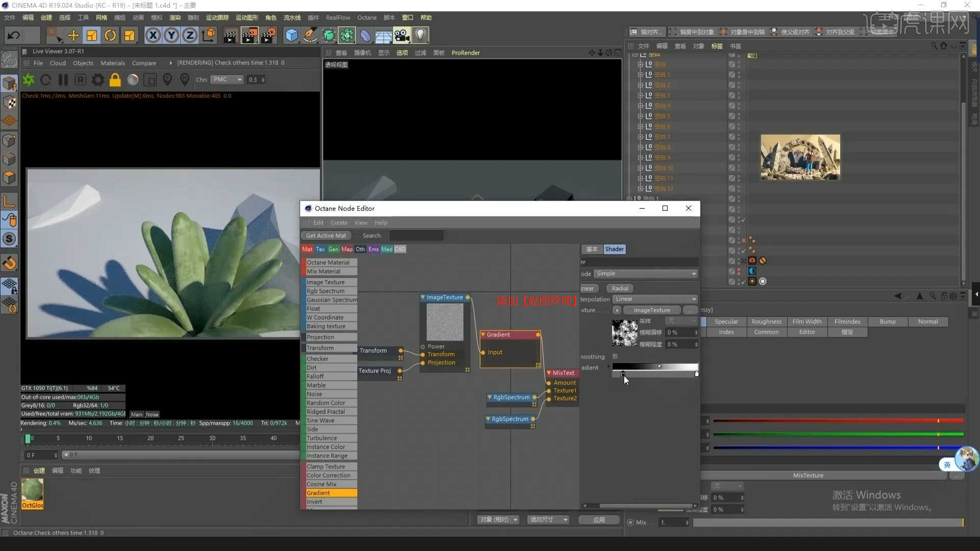980x551 pixels.
Task: Click the camera object icon
Action: [402, 35]
